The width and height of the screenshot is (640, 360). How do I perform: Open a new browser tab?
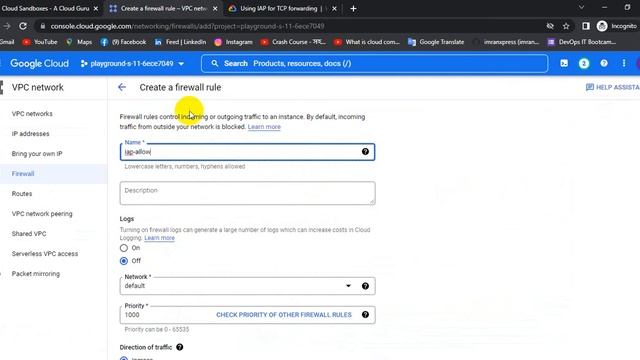(x=353, y=9)
